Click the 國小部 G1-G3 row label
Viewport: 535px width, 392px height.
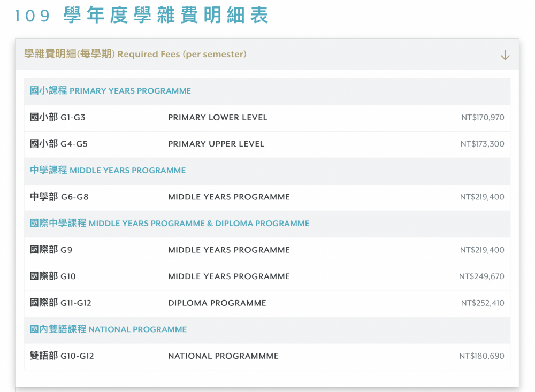coord(58,118)
